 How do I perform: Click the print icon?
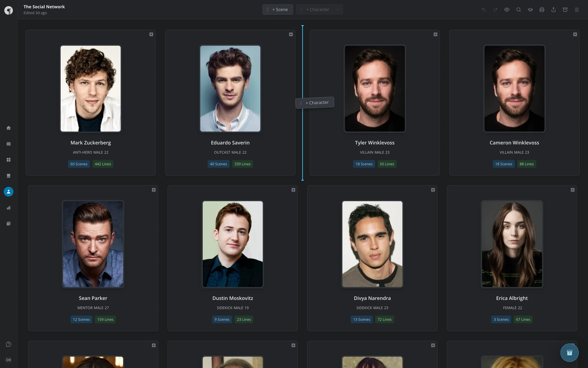click(x=542, y=10)
